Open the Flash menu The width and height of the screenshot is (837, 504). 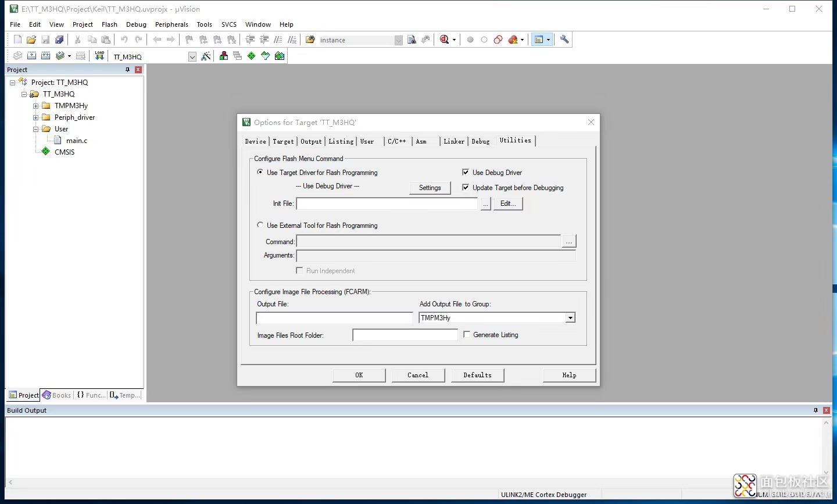(109, 24)
